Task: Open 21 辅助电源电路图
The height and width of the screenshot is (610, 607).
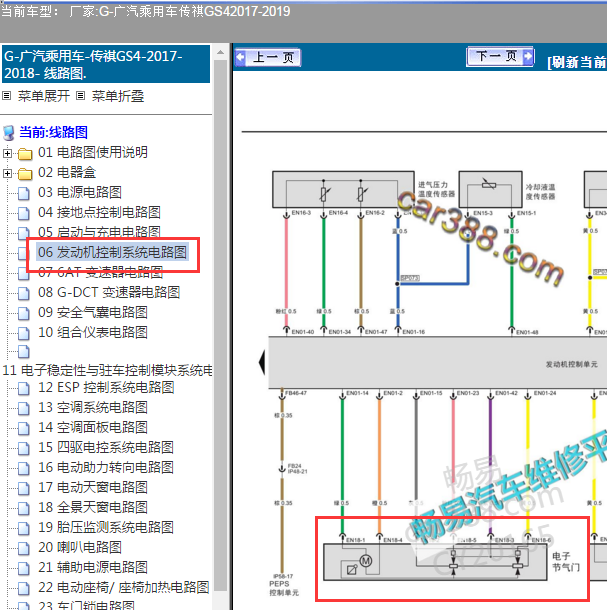Action: 93,568
